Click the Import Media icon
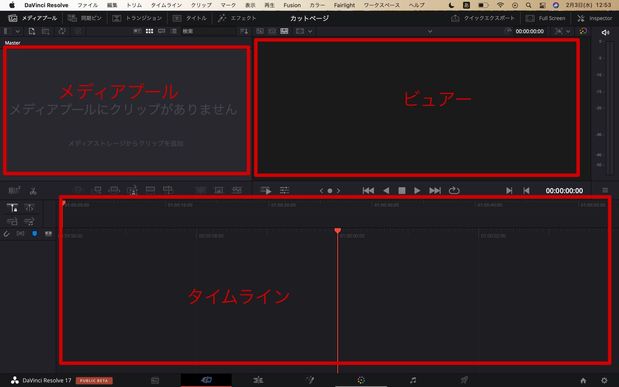 [32, 31]
